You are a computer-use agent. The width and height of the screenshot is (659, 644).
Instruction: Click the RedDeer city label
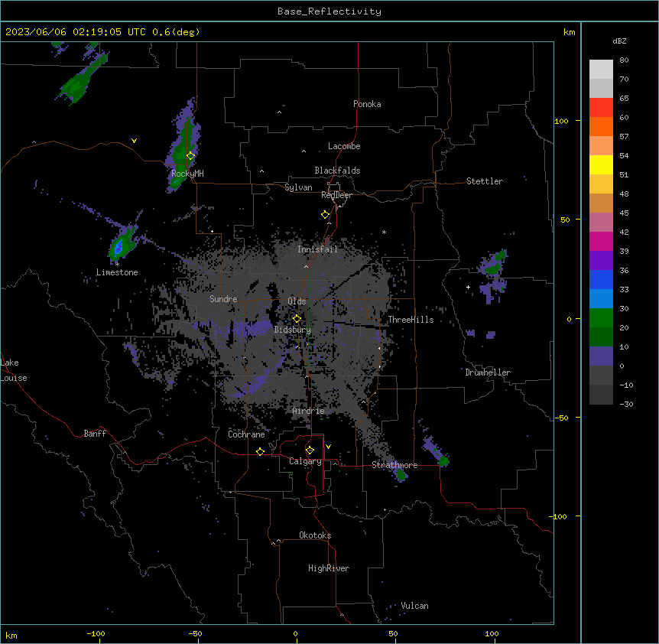pyautogui.click(x=336, y=195)
